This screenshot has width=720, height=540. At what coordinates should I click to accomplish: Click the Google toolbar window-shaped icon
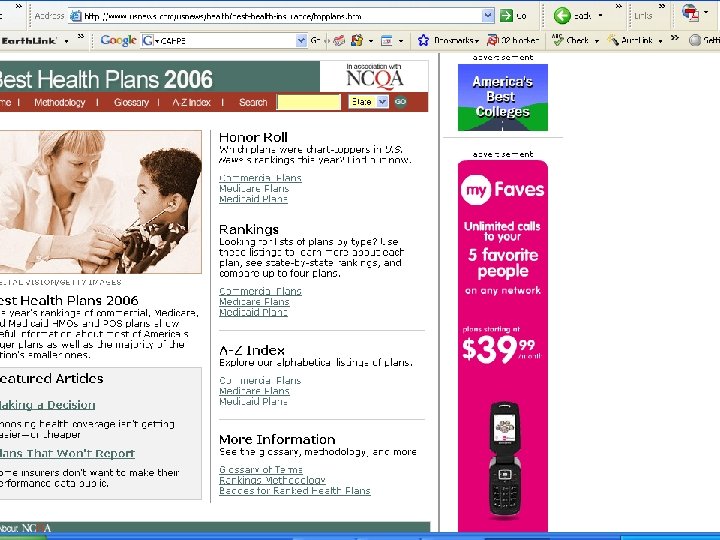point(387,41)
